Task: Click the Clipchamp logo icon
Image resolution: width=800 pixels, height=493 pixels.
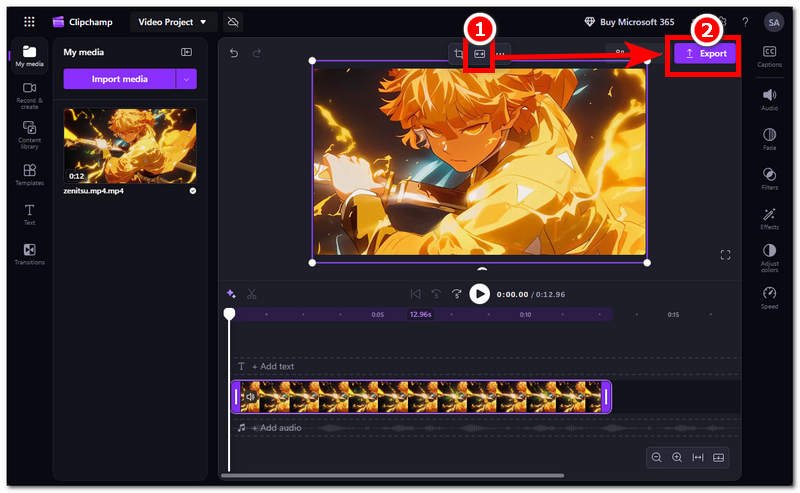Action: click(58, 22)
